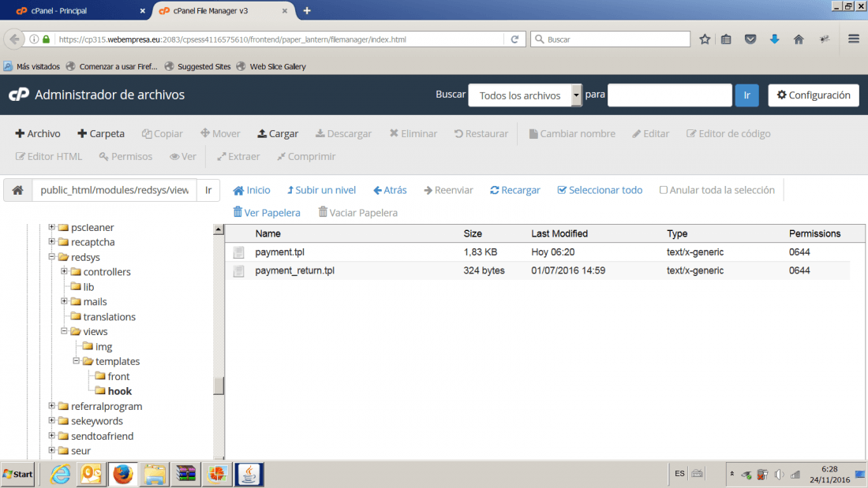Click the Copiar toolbar button
Image resolution: width=868 pixels, height=488 pixels.
point(163,133)
